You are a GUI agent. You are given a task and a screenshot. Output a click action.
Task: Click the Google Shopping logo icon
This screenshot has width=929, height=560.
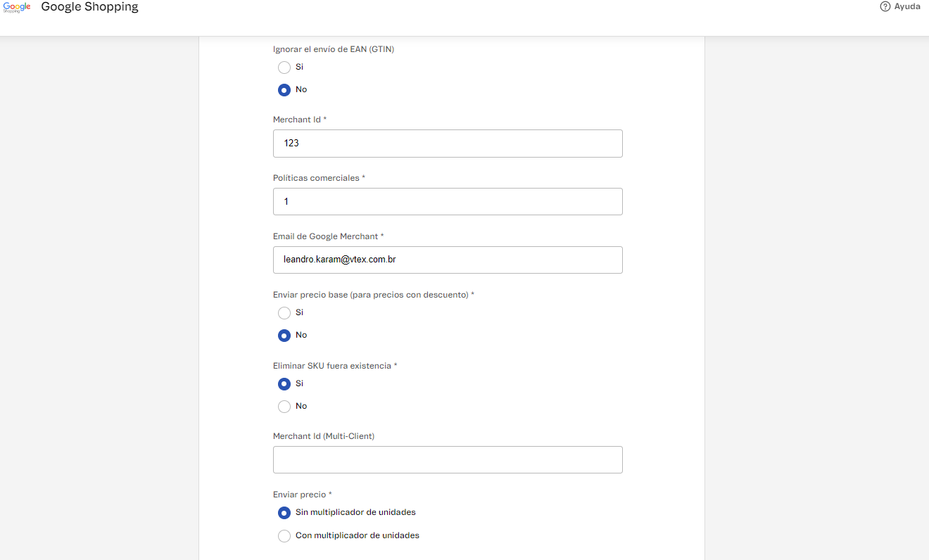coord(17,7)
